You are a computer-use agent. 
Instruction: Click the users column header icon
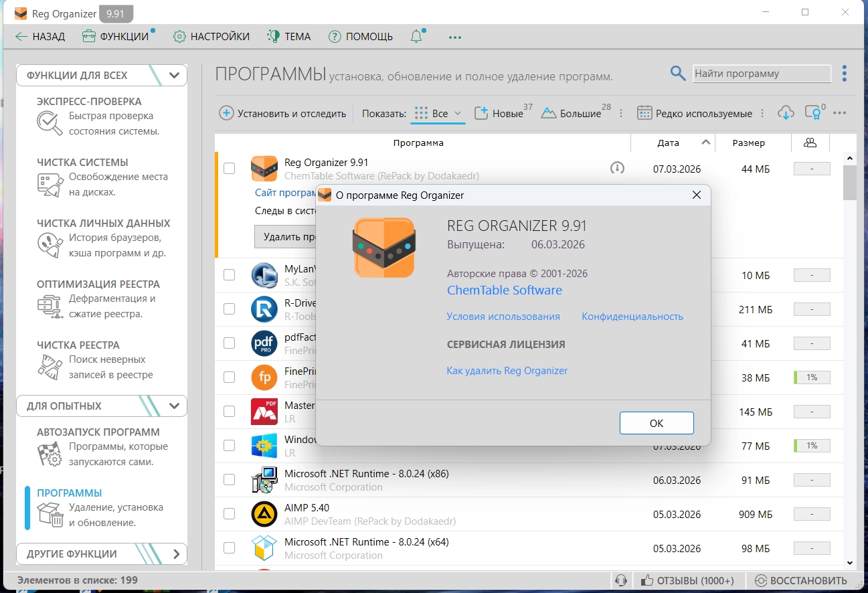click(810, 143)
